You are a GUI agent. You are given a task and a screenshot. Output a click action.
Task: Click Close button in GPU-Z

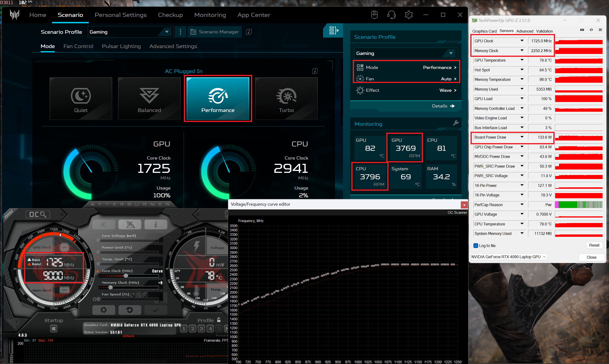click(591, 257)
